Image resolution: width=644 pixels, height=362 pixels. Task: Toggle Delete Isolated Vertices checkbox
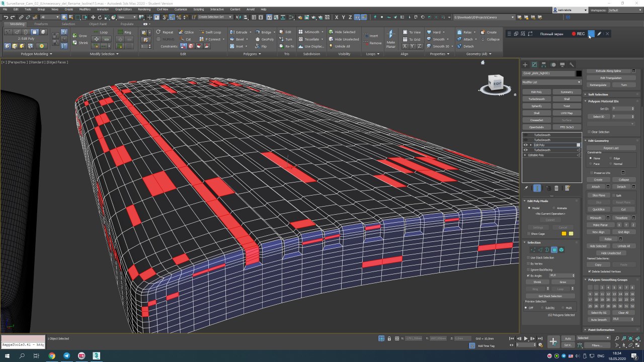click(590, 271)
